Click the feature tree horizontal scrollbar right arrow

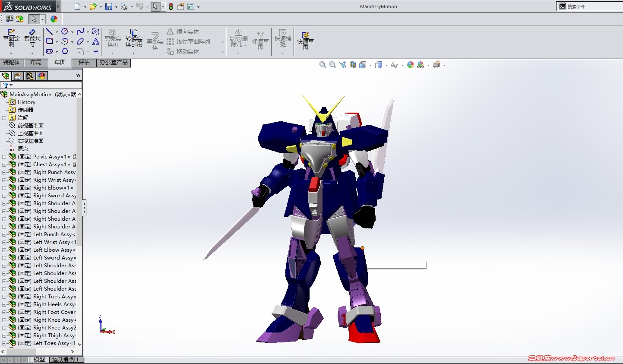click(73, 352)
